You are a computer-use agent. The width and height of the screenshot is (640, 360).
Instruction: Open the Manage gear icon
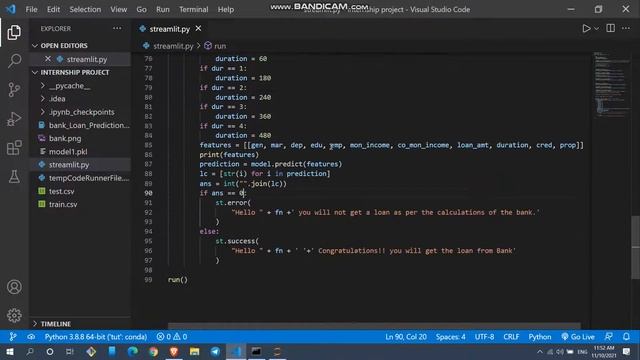click(x=14, y=315)
